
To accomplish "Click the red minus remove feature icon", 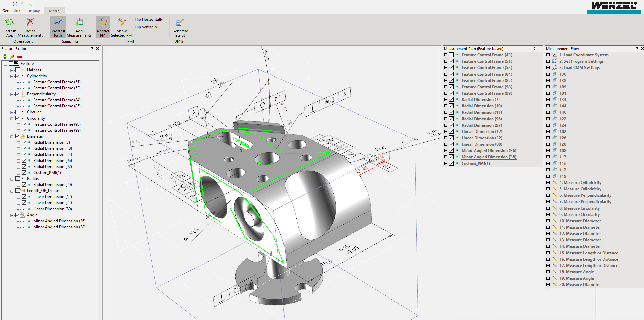I will click(x=20, y=57).
